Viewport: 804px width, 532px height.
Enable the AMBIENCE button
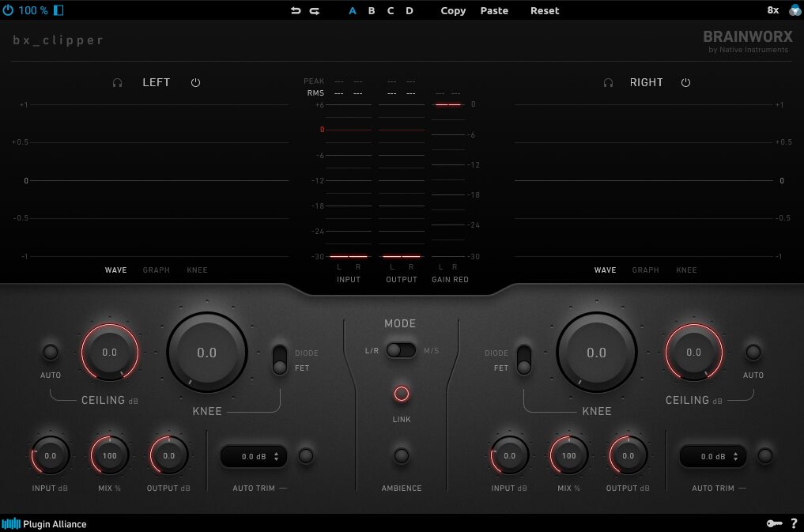point(402,455)
